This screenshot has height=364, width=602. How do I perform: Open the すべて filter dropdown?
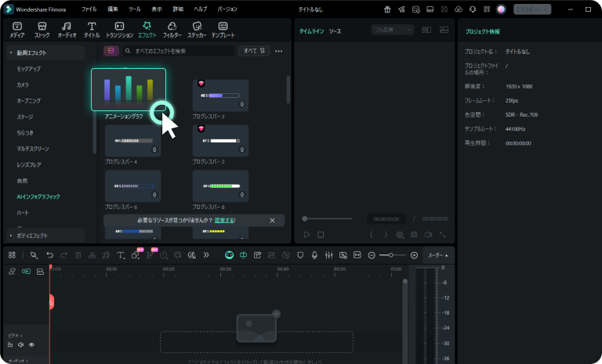pyautogui.click(x=254, y=51)
